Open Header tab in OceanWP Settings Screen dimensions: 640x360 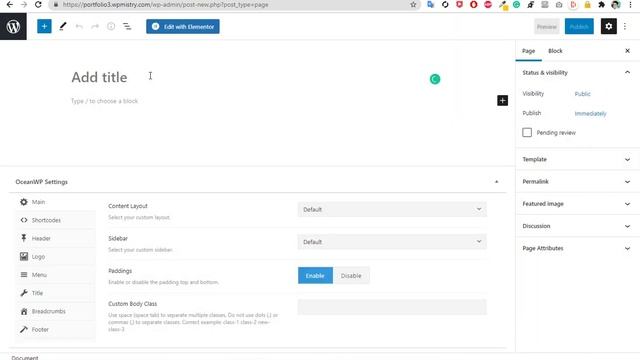(x=56, y=238)
